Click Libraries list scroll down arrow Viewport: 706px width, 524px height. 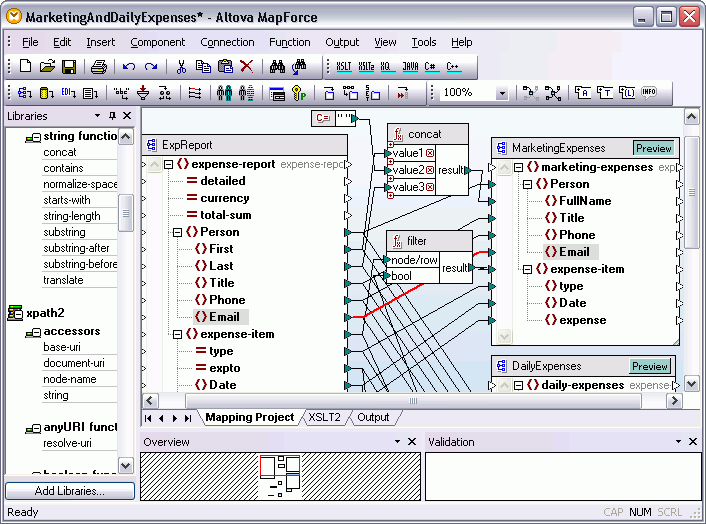(x=126, y=465)
